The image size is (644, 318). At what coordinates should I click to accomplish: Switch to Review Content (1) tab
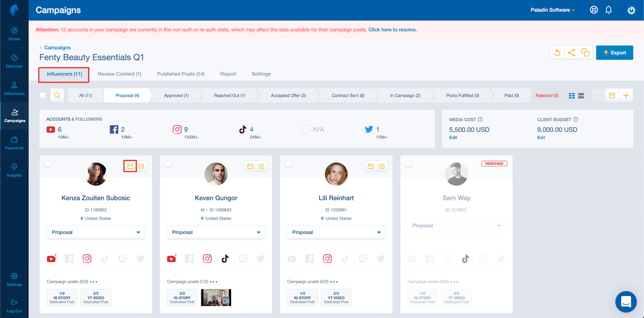[120, 74]
